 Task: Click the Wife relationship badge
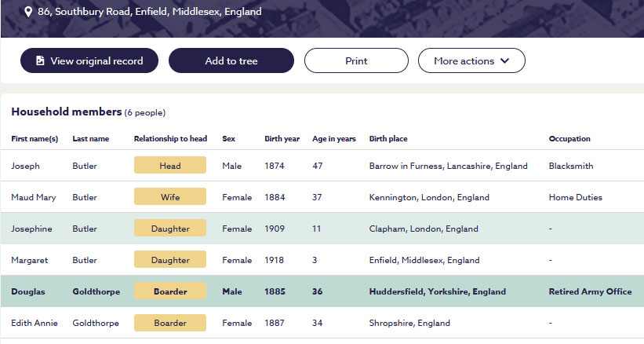pos(170,197)
